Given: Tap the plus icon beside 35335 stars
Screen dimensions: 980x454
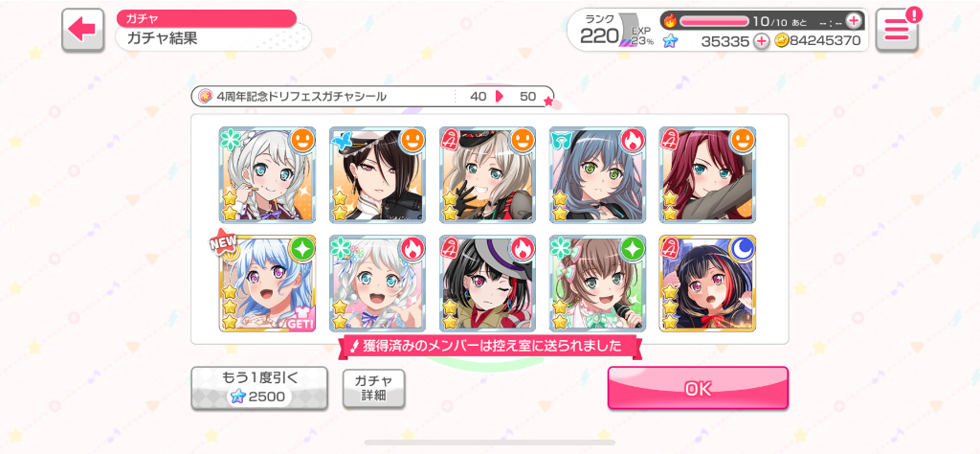Looking at the screenshot, I should 761,41.
